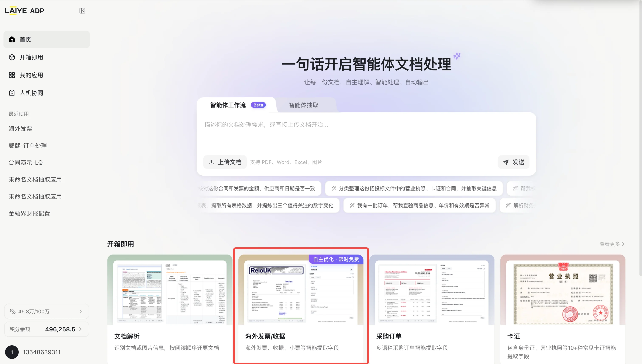
Task: Switch to the 智能体工作流 tab
Action: (x=237, y=105)
